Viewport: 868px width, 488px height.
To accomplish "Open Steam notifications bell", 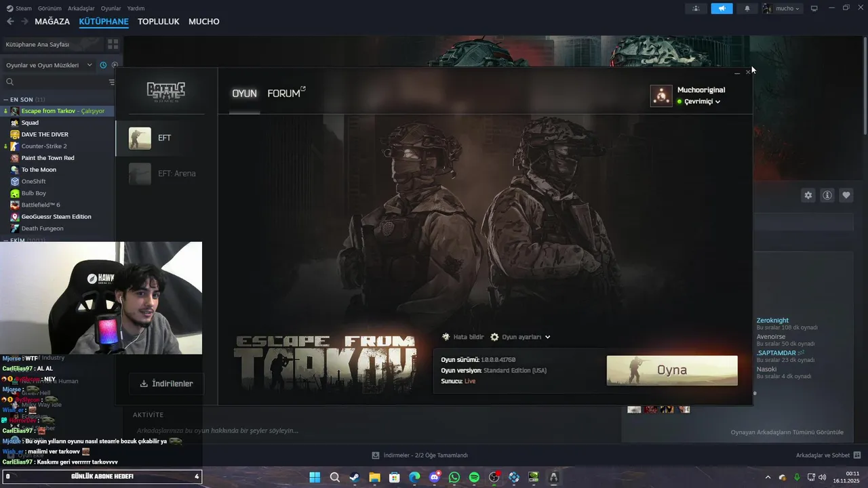I will pyautogui.click(x=747, y=8).
